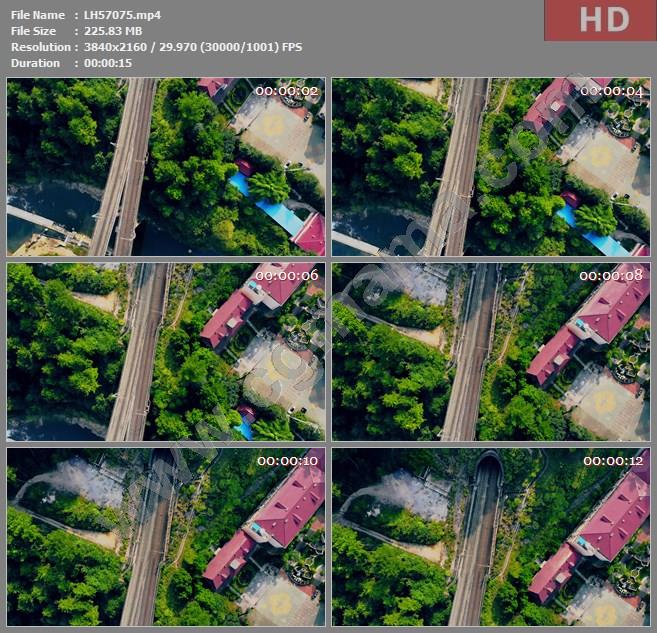Click the HD badge in the corner
657x633 pixels.
599,20
